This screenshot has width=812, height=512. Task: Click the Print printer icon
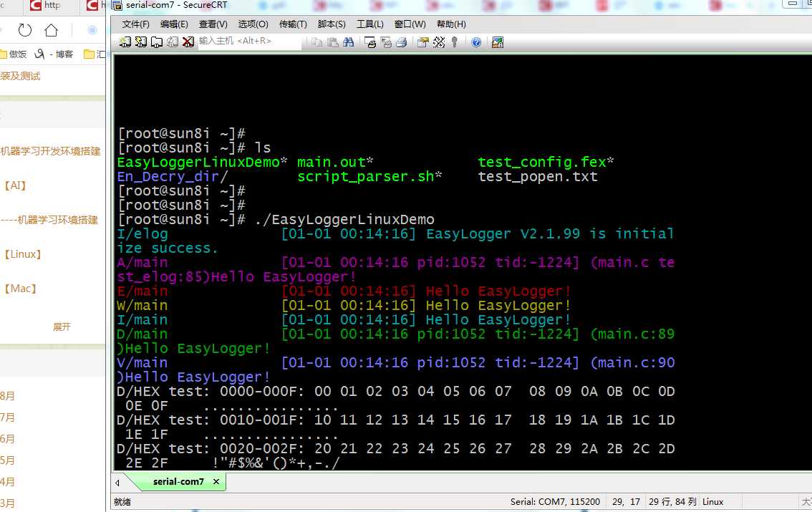pyautogui.click(x=401, y=42)
